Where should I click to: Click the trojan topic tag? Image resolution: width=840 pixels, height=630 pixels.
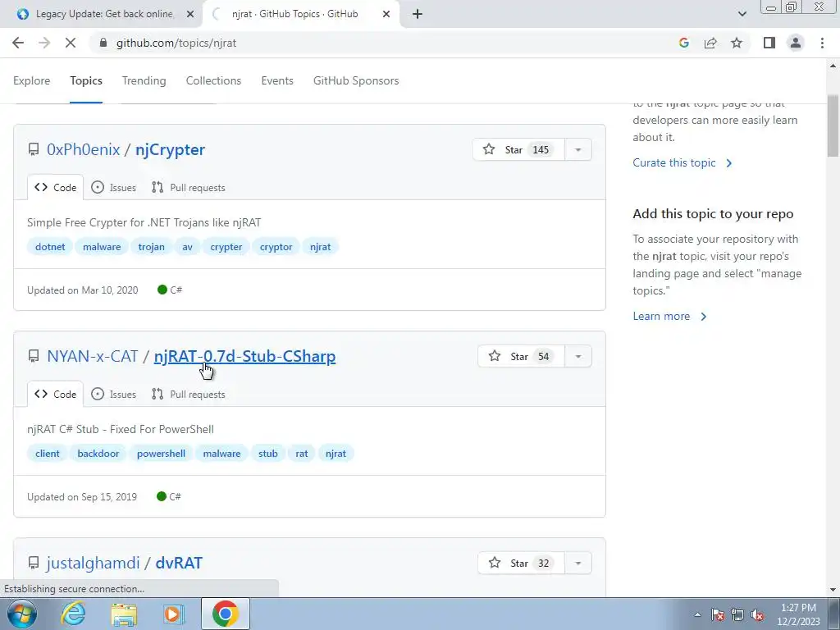tap(151, 247)
